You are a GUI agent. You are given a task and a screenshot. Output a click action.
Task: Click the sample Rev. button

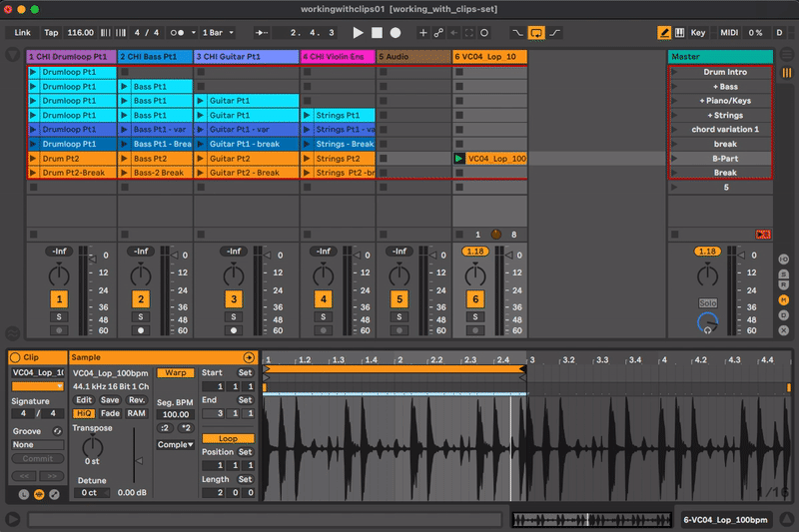coord(136,399)
